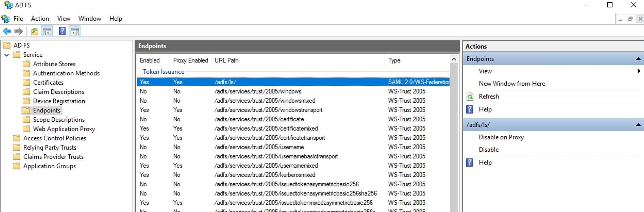Click New Window from Here
This screenshot has height=212, width=644.
512,84
